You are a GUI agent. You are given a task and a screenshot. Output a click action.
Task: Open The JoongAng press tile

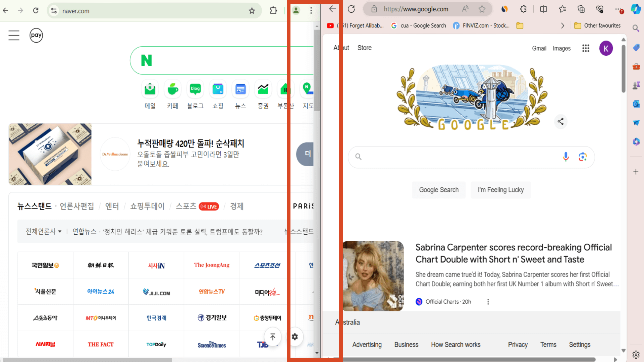coord(212,265)
